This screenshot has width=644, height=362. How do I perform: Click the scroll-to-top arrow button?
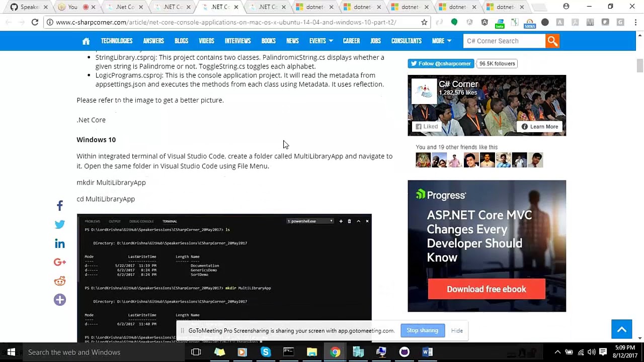pyautogui.click(x=621, y=330)
